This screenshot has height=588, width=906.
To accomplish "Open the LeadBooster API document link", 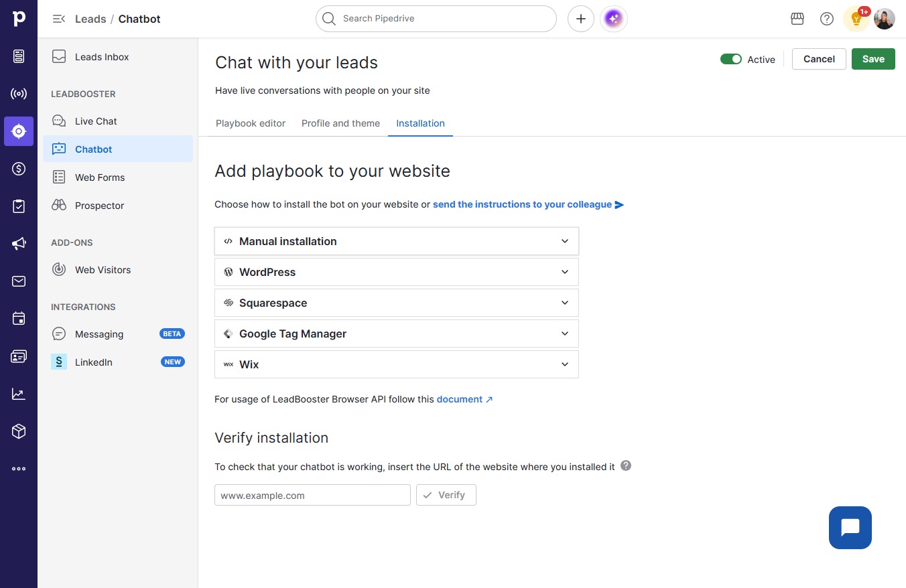I will (465, 399).
